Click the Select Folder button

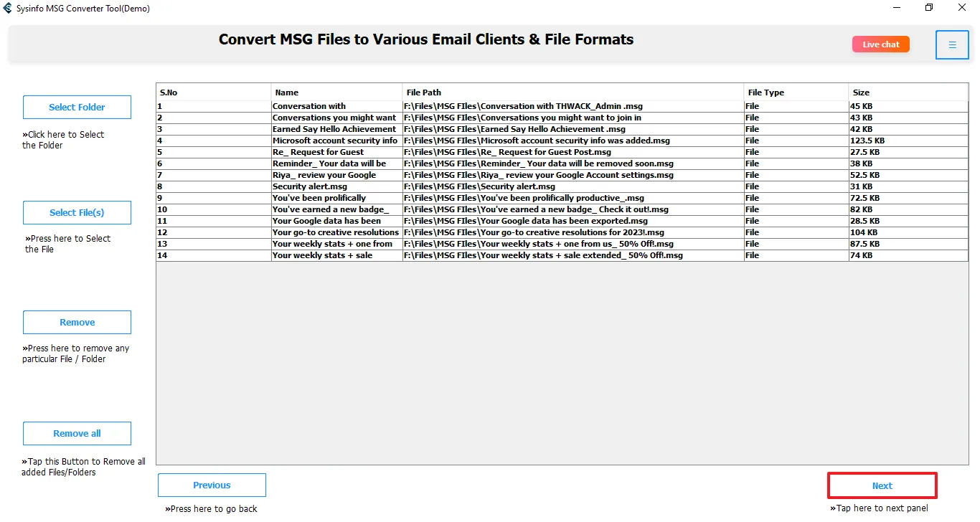77,107
